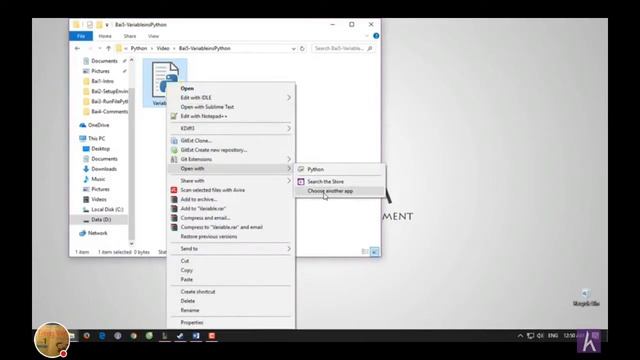Image resolution: width=640 pixels, height=360 pixels.
Task: Expand the Share with submenu arrow
Action: click(x=289, y=181)
